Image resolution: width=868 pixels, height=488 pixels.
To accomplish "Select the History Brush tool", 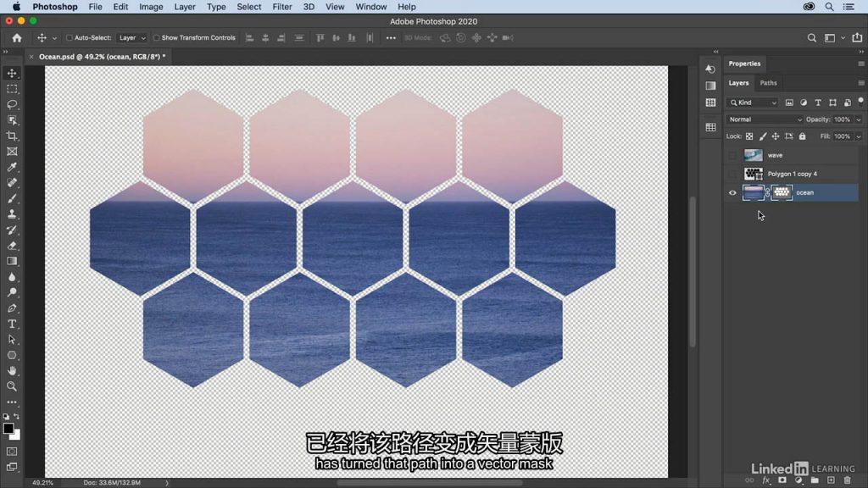I will (12, 230).
